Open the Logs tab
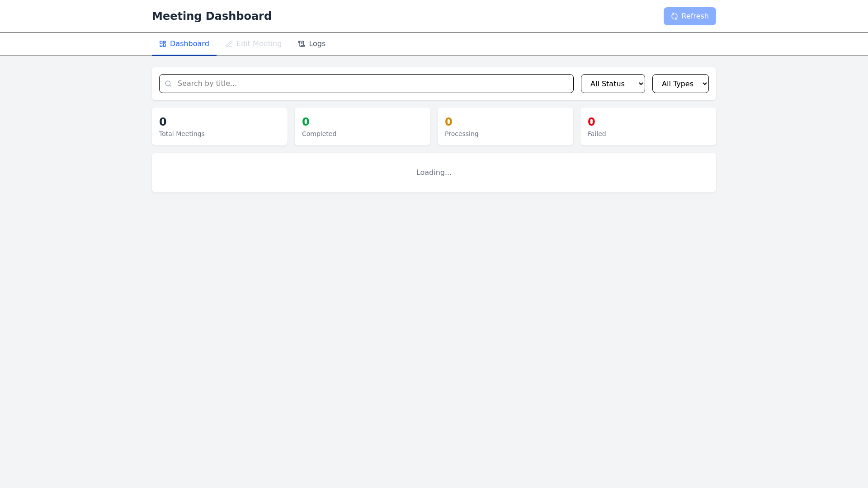 [311, 44]
